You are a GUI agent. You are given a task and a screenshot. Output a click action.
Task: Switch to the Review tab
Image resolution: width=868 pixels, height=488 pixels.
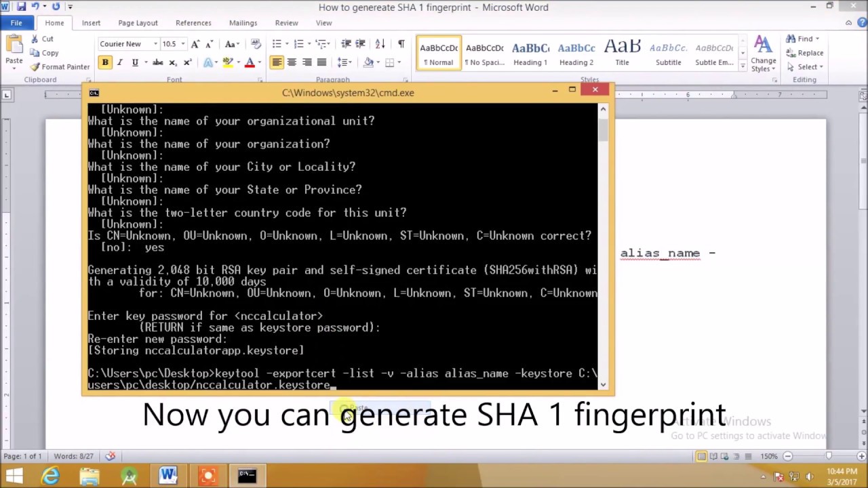[286, 23]
